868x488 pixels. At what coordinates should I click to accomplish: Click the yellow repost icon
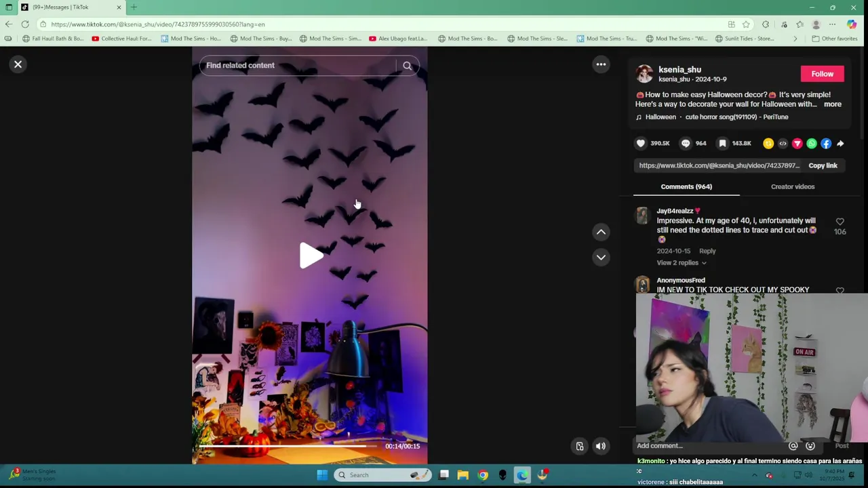pyautogui.click(x=768, y=144)
